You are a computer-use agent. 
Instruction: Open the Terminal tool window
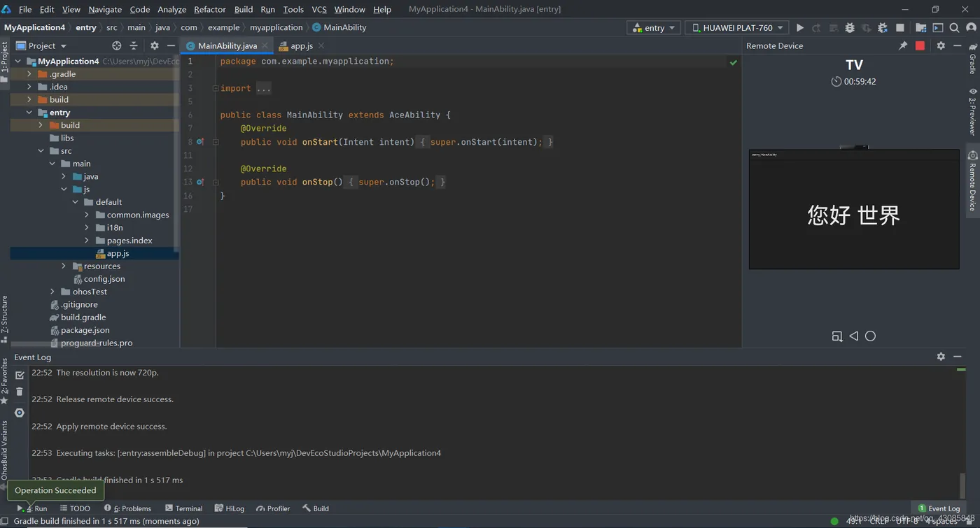[x=183, y=508]
